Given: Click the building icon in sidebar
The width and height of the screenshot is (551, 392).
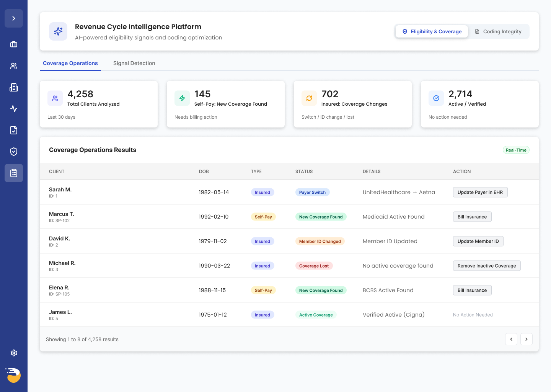Looking at the screenshot, I should [x=14, y=87].
